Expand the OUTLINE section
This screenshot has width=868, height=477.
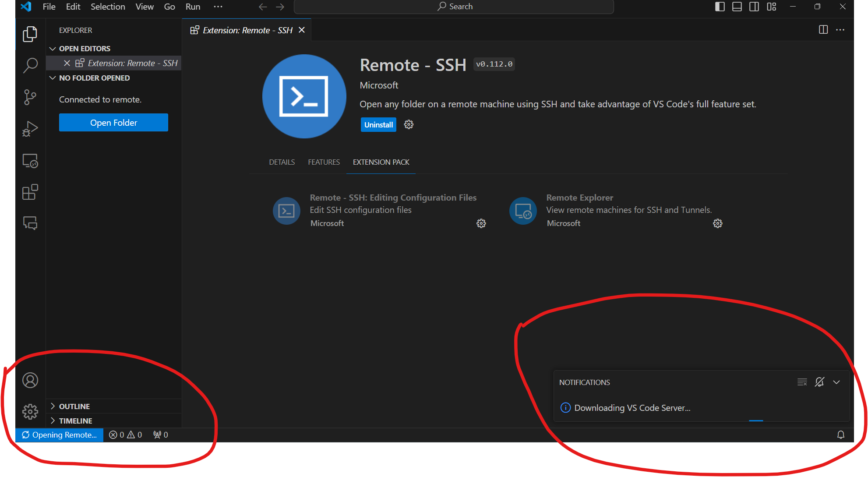[74, 406]
